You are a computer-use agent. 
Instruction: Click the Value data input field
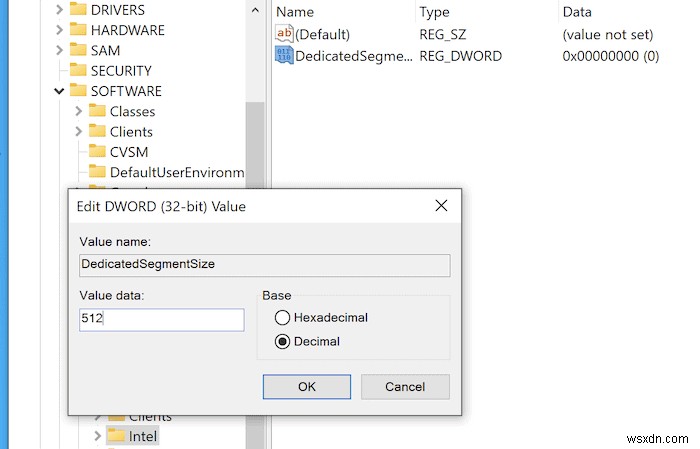click(x=161, y=320)
